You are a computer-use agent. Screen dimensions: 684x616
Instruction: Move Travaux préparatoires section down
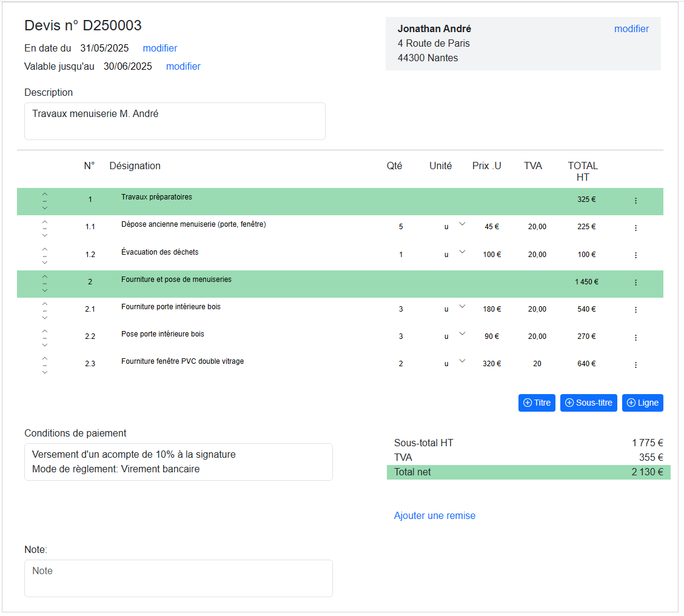tap(45, 208)
